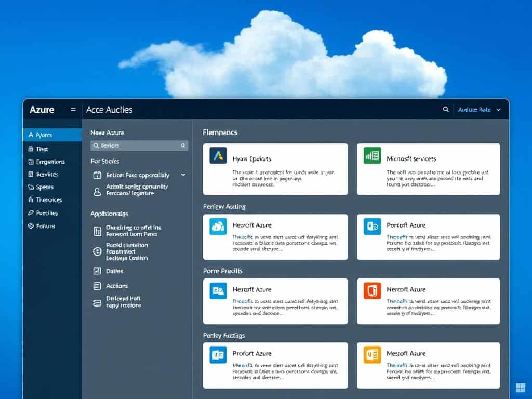
Task: Open the search magnifier in the top bar
Action: pyautogui.click(x=445, y=109)
